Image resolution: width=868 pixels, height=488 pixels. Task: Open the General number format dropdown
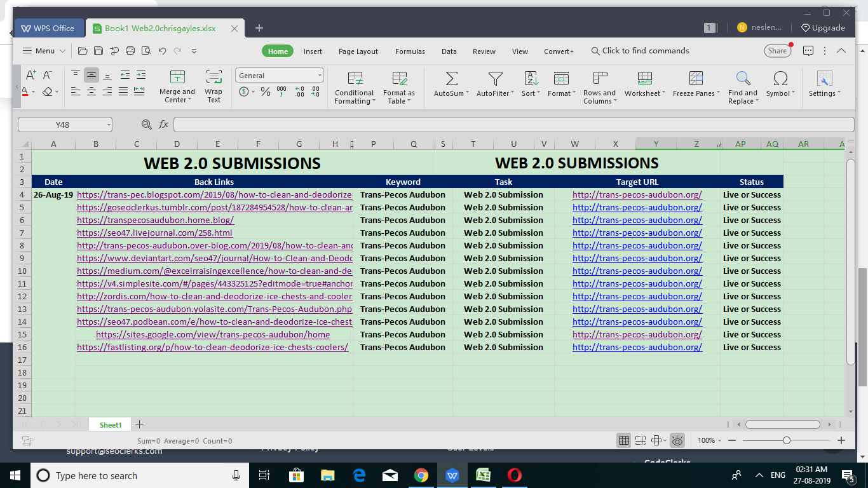pyautogui.click(x=320, y=76)
